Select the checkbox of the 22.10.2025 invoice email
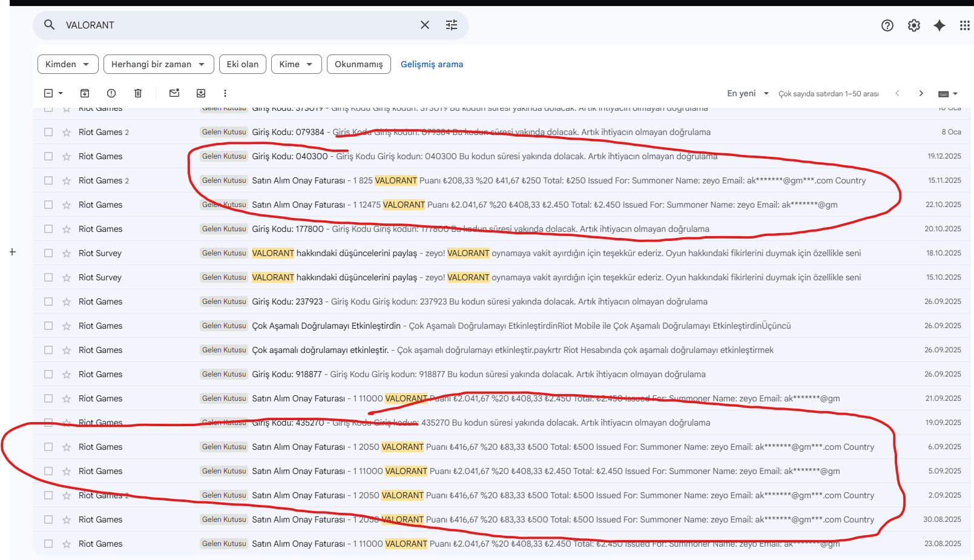 tap(48, 205)
